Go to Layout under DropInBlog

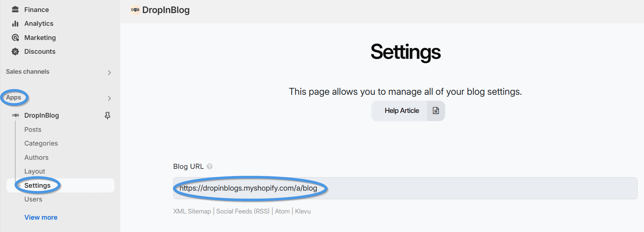pos(35,171)
